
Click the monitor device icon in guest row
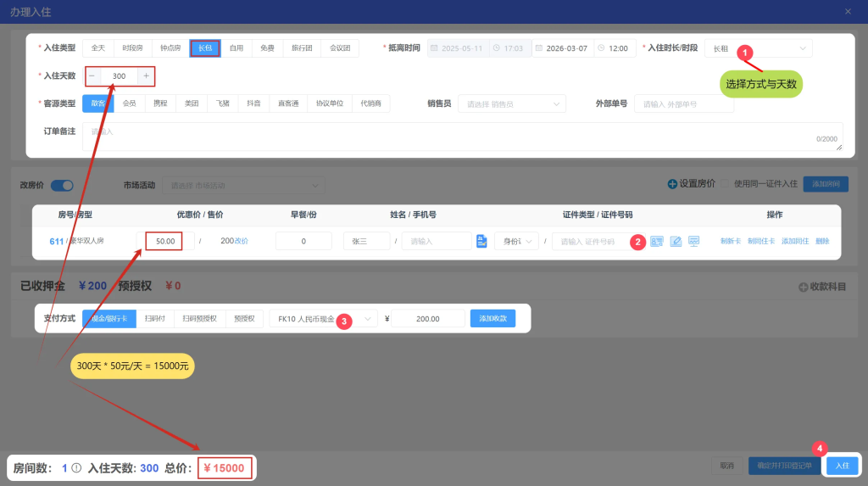693,242
